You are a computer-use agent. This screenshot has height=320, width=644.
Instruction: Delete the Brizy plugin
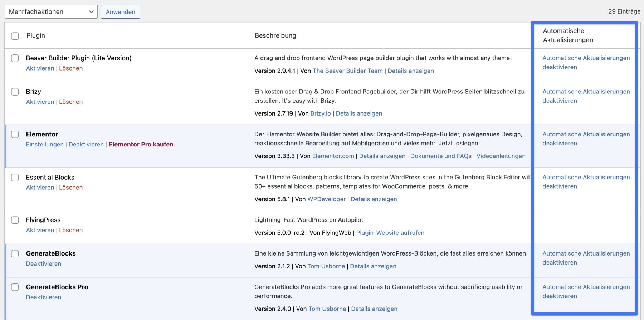71,102
